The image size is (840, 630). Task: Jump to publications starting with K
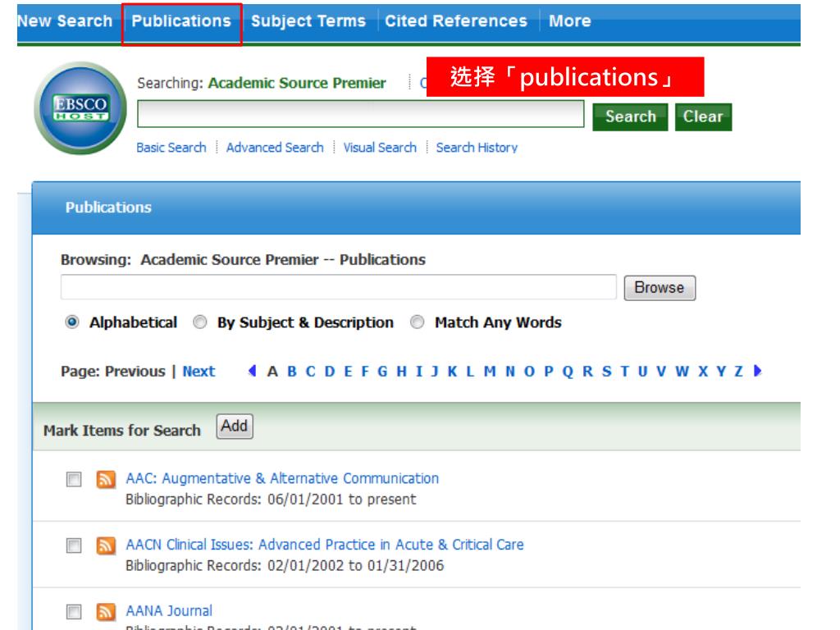point(453,372)
